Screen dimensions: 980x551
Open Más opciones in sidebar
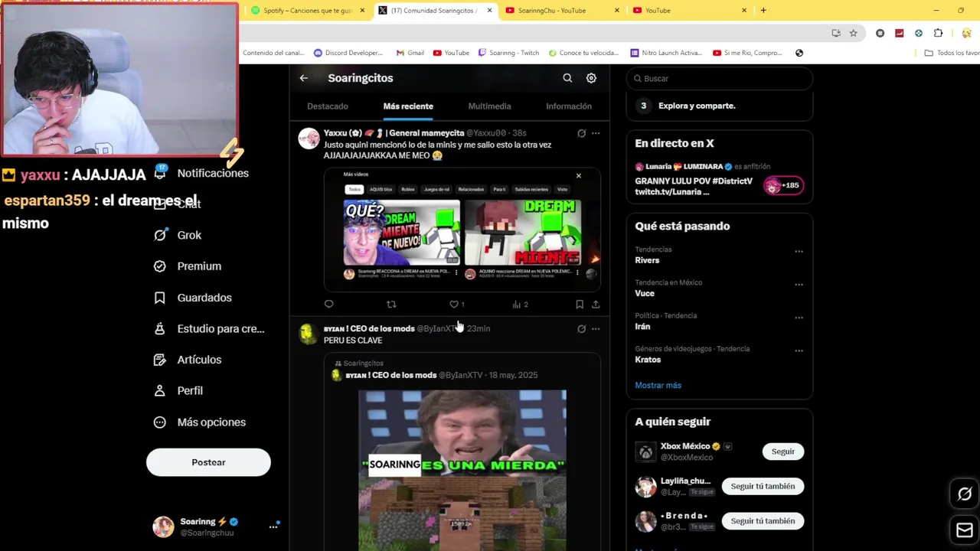point(200,422)
